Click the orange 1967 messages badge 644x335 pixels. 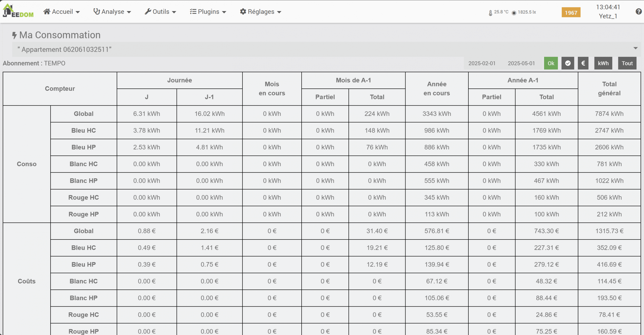571,13
